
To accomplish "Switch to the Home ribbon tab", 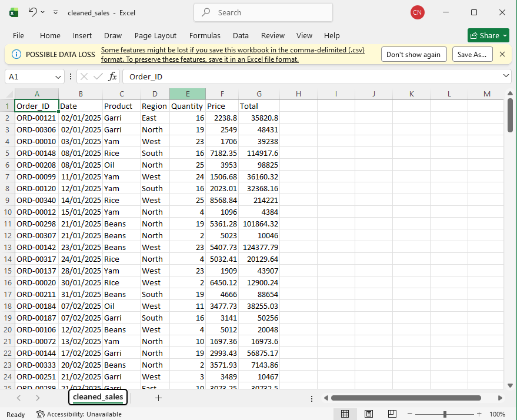I will point(50,36).
